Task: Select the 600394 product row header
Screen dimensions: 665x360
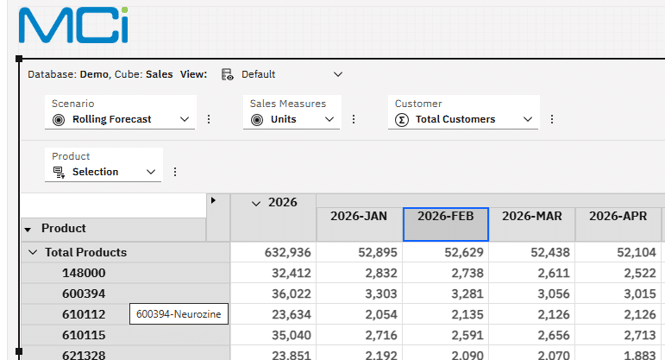Action: (126, 294)
